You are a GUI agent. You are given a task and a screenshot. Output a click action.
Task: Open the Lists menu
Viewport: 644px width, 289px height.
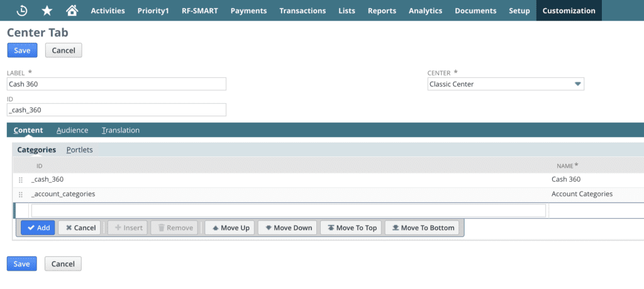pyautogui.click(x=347, y=11)
